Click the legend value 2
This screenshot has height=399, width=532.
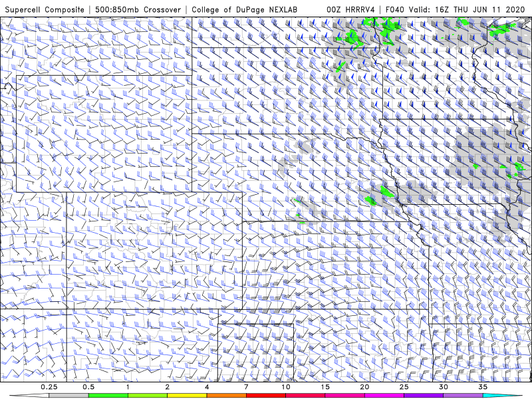(x=168, y=387)
